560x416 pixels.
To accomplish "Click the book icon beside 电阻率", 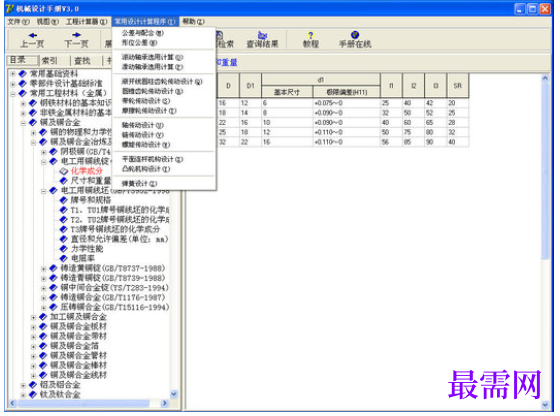I will pyautogui.click(x=64, y=258).
